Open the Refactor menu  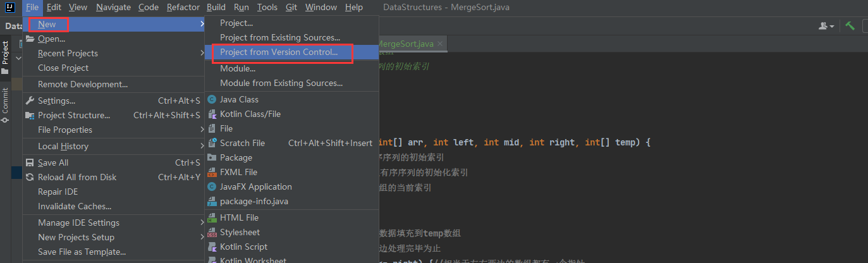click(x=183, y=7)
